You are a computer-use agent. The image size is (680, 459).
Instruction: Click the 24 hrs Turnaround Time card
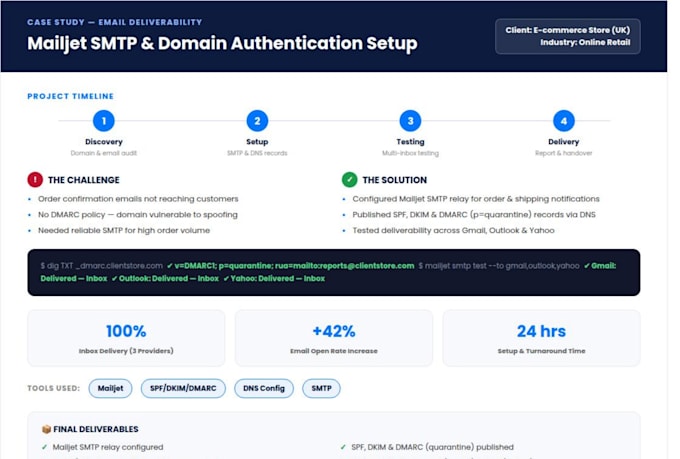click(x=541, y=338)
